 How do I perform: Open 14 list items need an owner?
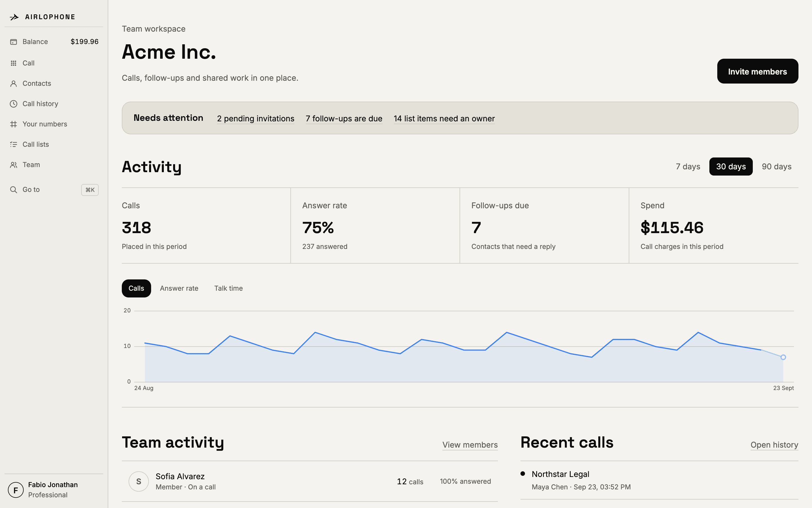(444, 119)
